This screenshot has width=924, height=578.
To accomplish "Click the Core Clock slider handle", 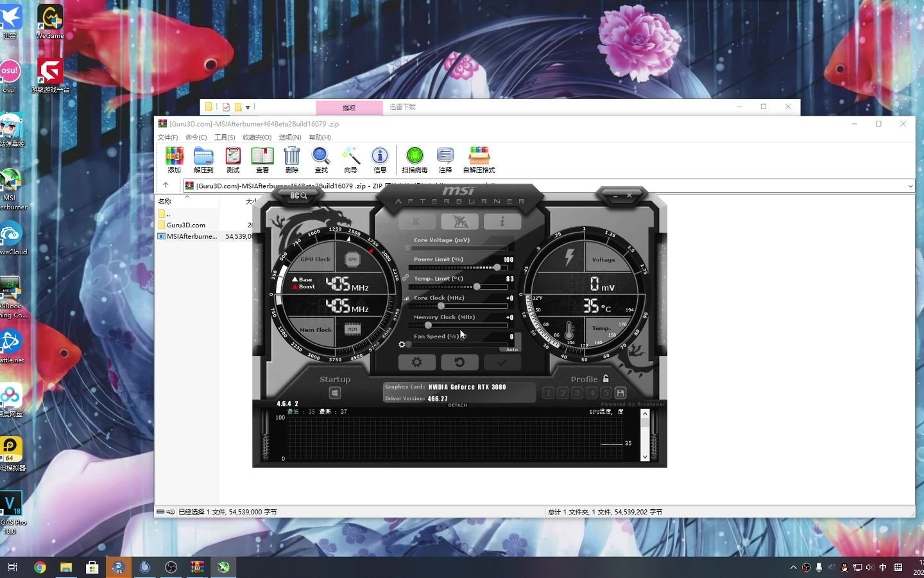I will click(x=441, y=306).
